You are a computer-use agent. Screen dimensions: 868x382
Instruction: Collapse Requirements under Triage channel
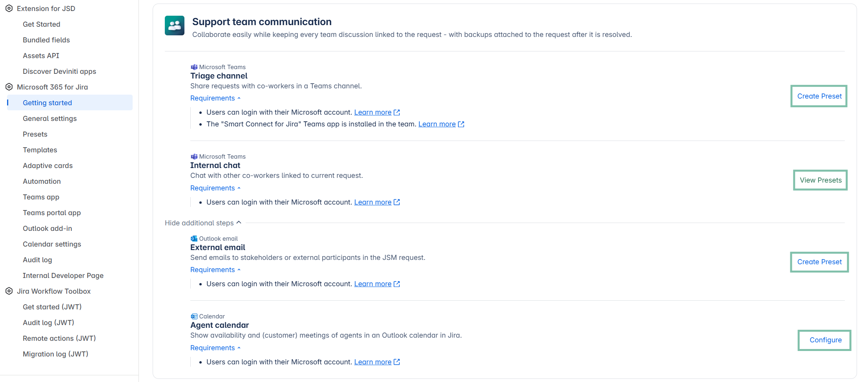215,98
